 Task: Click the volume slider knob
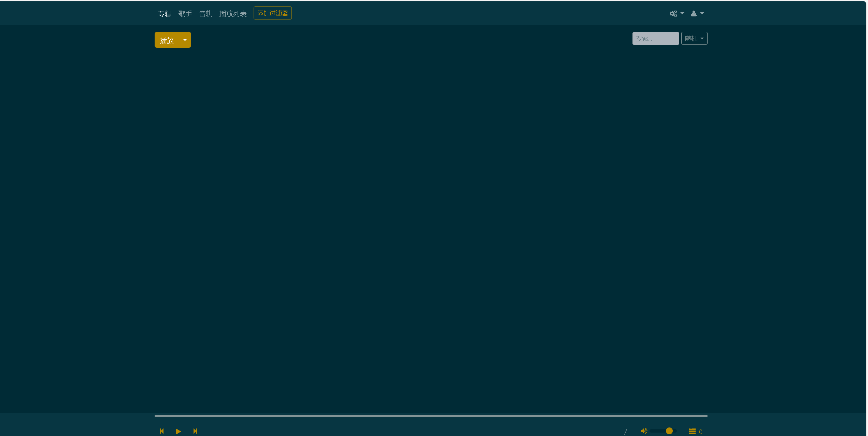669,431
